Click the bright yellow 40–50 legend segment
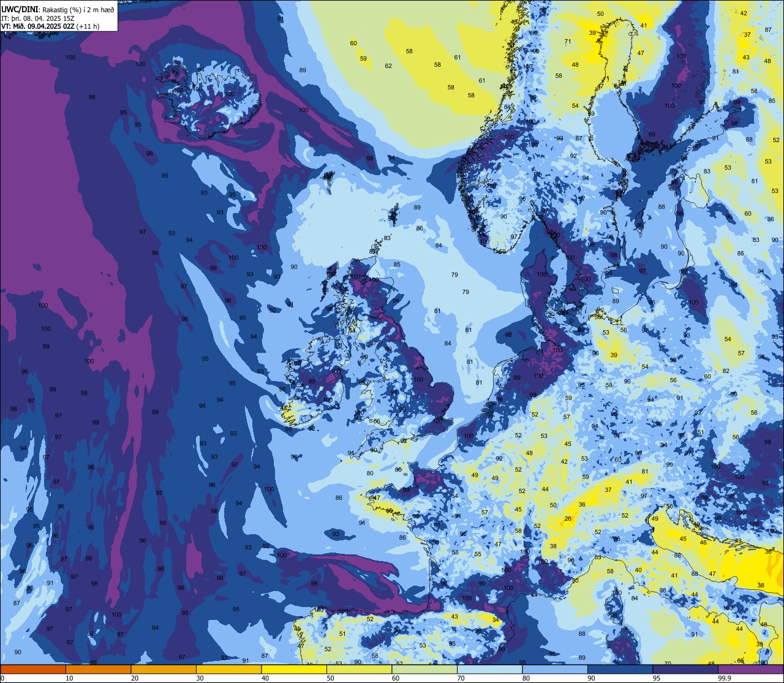Viewport: 784px width, 683px height. click(x=294, y=670)
